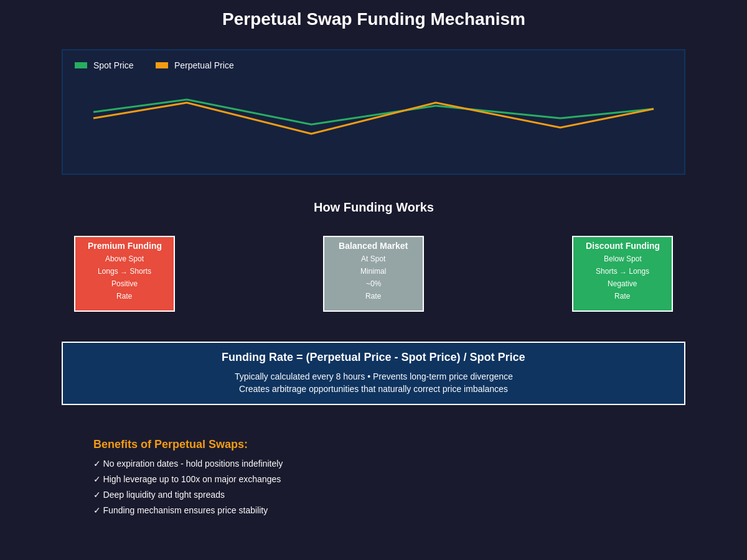The image size is (747, 560).
Task: Click the Longs → Shorts arrow text
Action: [125, 271]
